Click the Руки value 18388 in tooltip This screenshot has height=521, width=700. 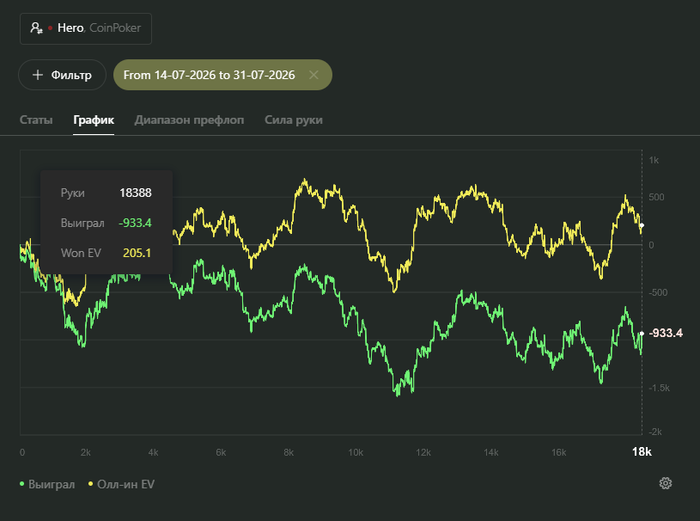tap(135, 193)
